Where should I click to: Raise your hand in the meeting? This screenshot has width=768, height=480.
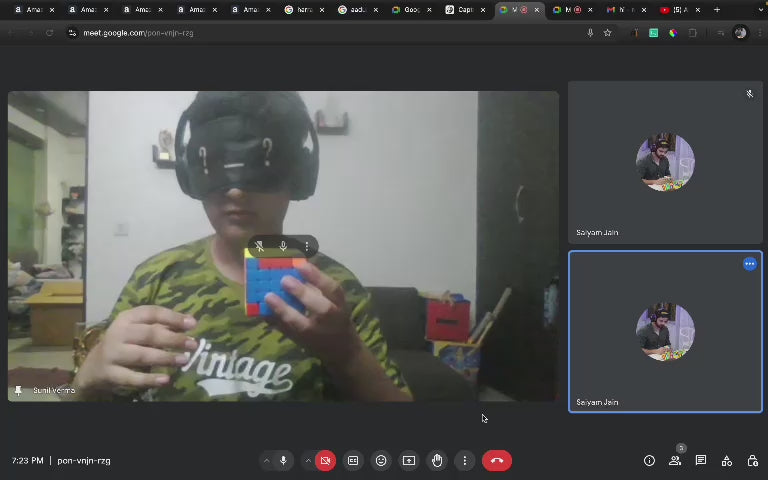437,461
